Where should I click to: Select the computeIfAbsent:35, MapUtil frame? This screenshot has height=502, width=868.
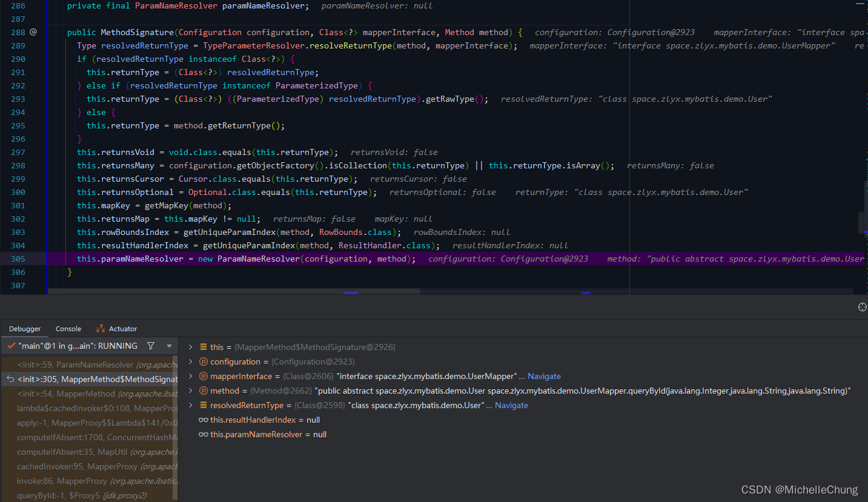click(x=89, y=452)
